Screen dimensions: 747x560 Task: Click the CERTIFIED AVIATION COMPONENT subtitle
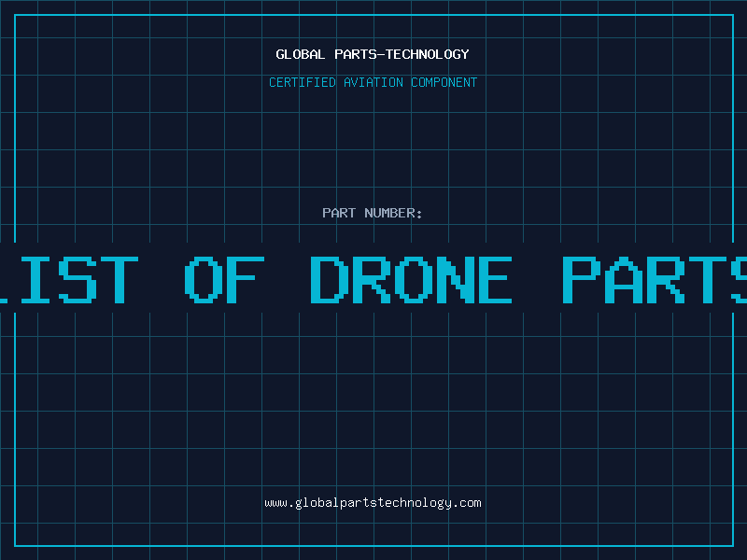click(373, 82)
